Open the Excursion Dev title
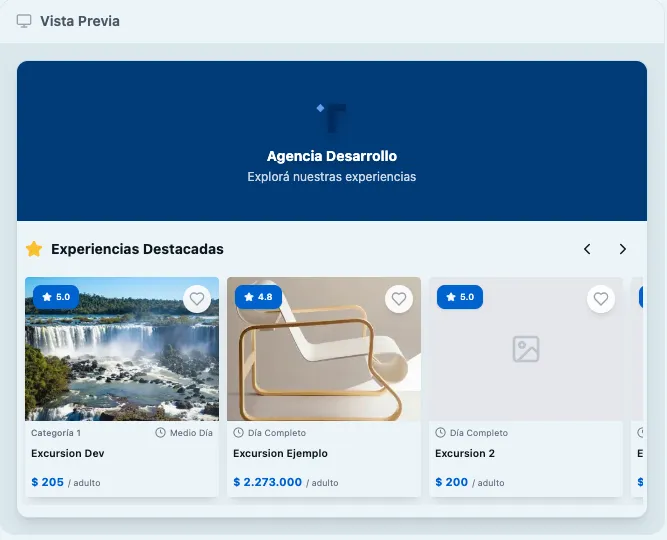This screenshot has height=540, width=667. click(68, 454)
